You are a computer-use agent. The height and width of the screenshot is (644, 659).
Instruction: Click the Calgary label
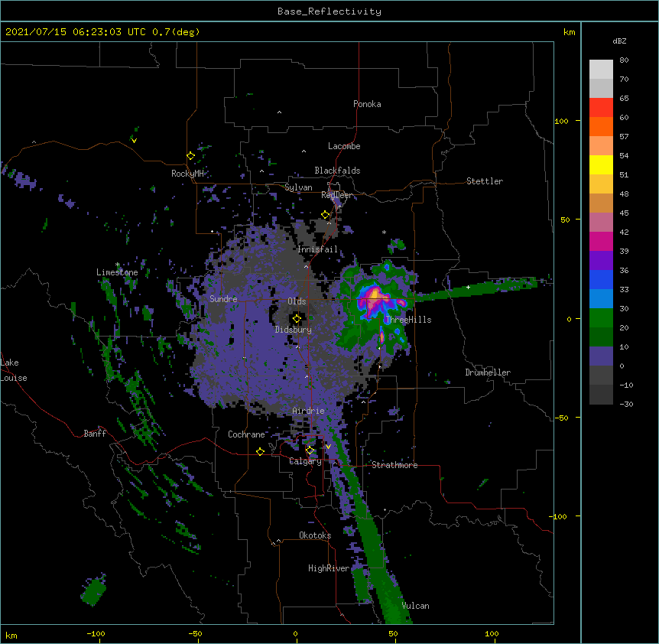(305, 461)
